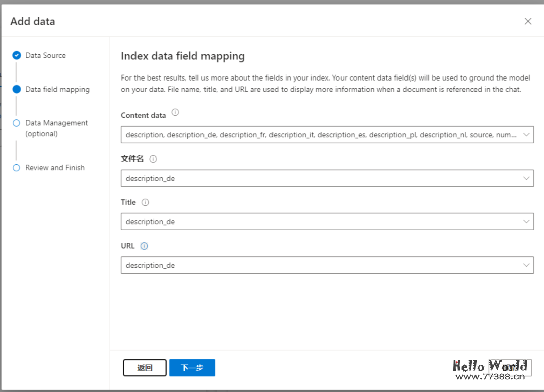The image size is (544, 392).
Task: Click the info icon next to 文件名
Action: [x=153, y=159]
